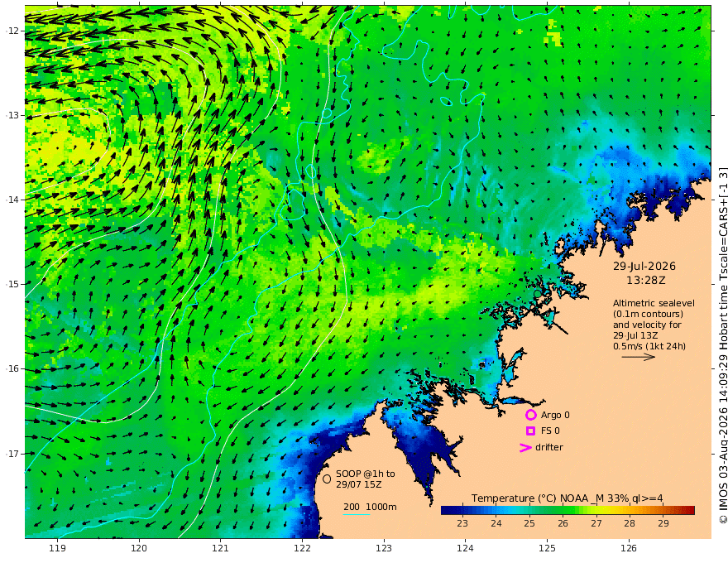Click latitude label -12 on left axis

click(x=12, y=31)
